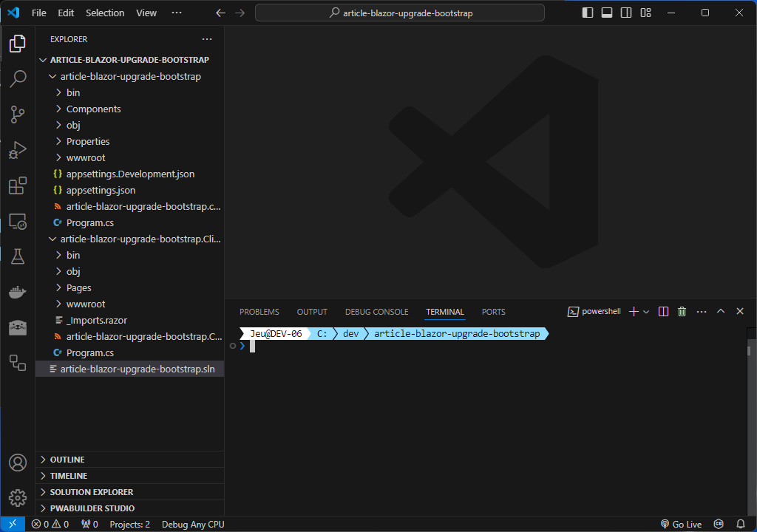Open the Selection menu
The height and width of the screenshot is (532, 757).
coord(105,13)
